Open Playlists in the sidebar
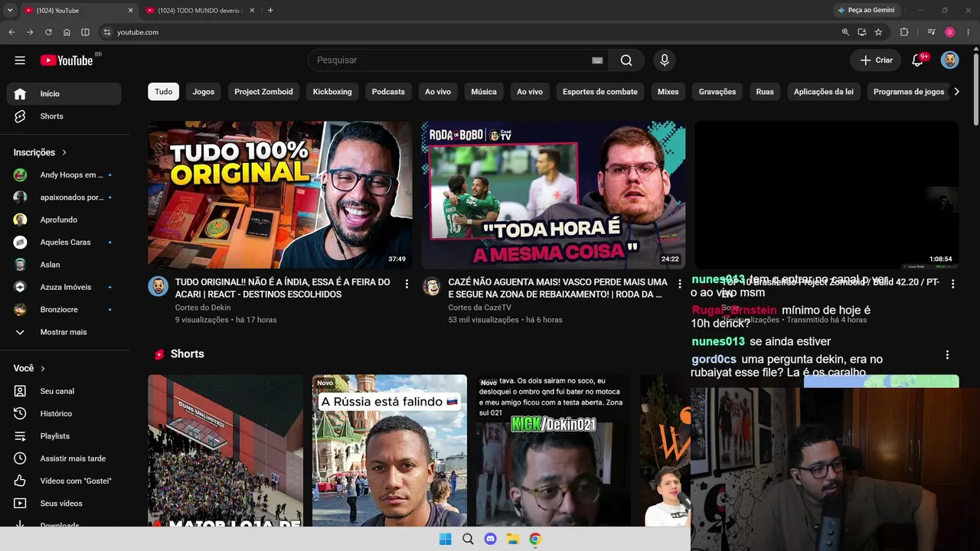 tap(64, 436)
